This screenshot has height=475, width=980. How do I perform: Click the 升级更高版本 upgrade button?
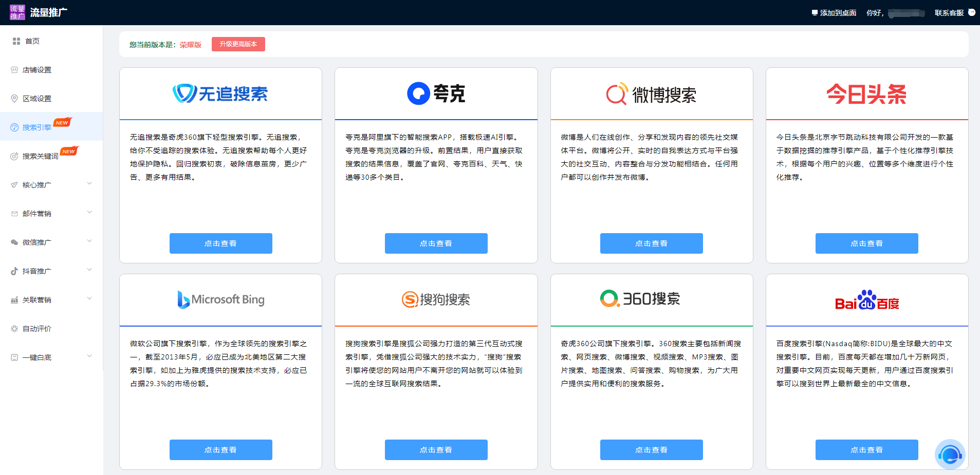[x=238, y=44]
